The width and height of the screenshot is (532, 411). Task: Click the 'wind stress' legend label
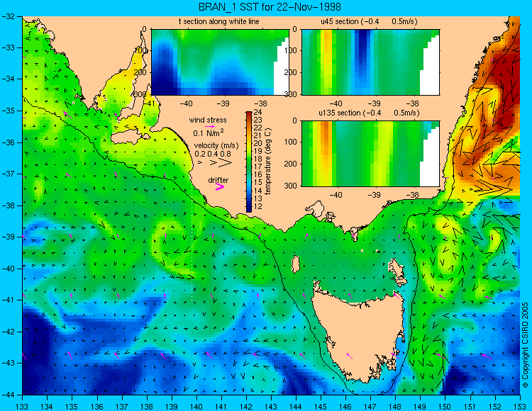(x=208, y=120)
